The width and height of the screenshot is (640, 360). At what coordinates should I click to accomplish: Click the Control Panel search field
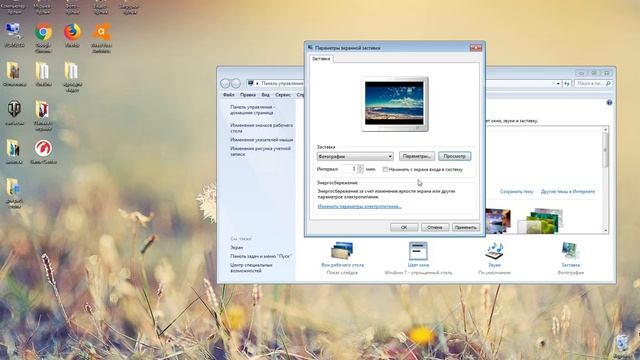coord(593,83)
